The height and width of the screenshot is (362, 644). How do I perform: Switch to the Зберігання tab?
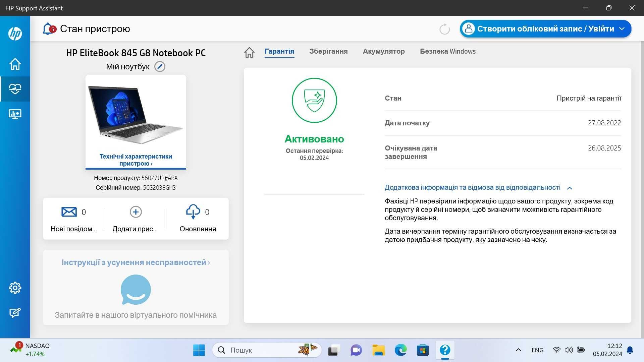pyautogui.click(x=328, y=51)
